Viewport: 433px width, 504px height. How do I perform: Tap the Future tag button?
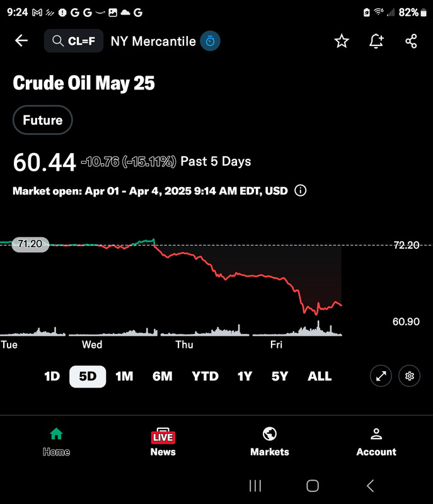pyautogui.click(x=43, y=120)
